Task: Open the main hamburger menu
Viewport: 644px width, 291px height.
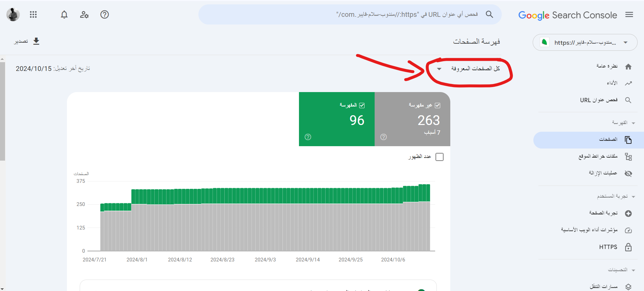Action: pos(629,15)
